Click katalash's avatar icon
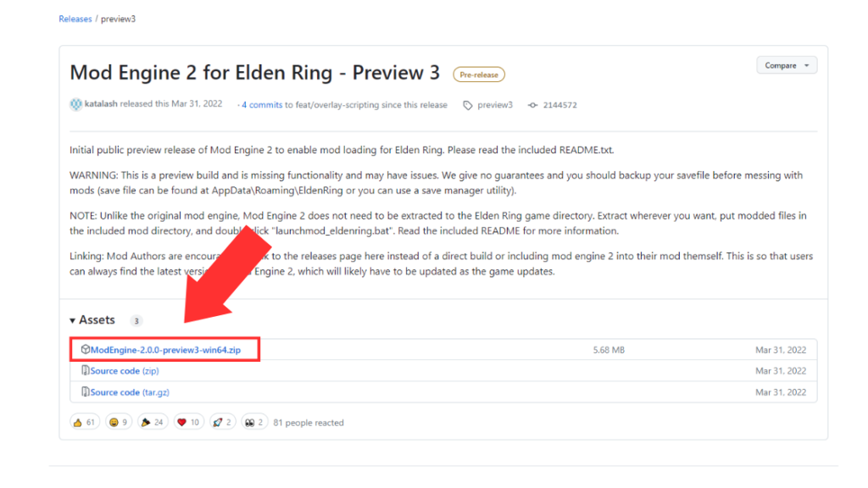This screenshot has width=868, height=488. [x=75, y=104]
